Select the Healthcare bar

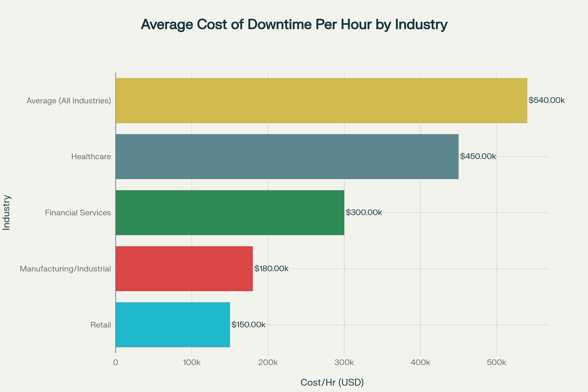pyautogui.click(x=287, y=157)
